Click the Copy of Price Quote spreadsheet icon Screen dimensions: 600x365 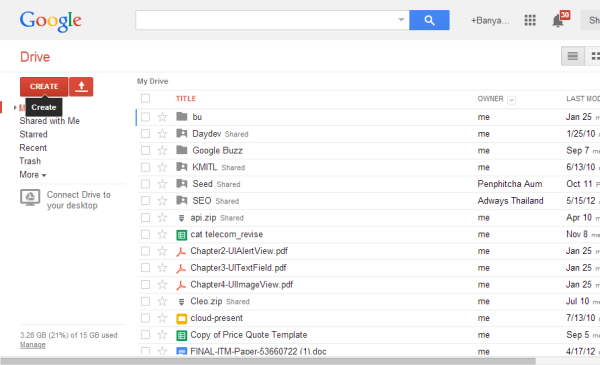click(181, 335)
